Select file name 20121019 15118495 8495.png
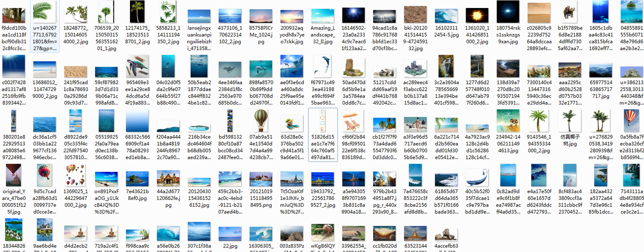 tap(261, 198)
